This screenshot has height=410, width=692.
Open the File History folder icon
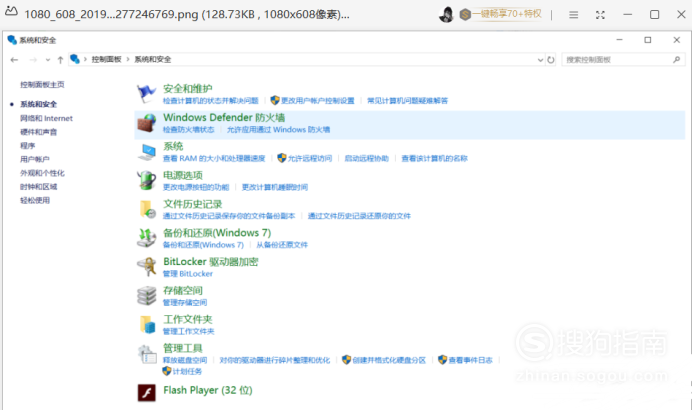(147, 209)
